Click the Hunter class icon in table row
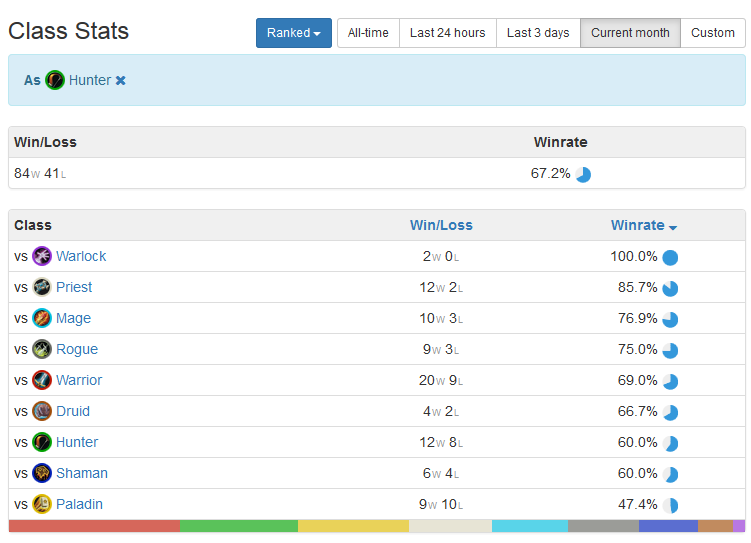Image resolution: width=751 pixels, height=543 pixels. (42, 442)
